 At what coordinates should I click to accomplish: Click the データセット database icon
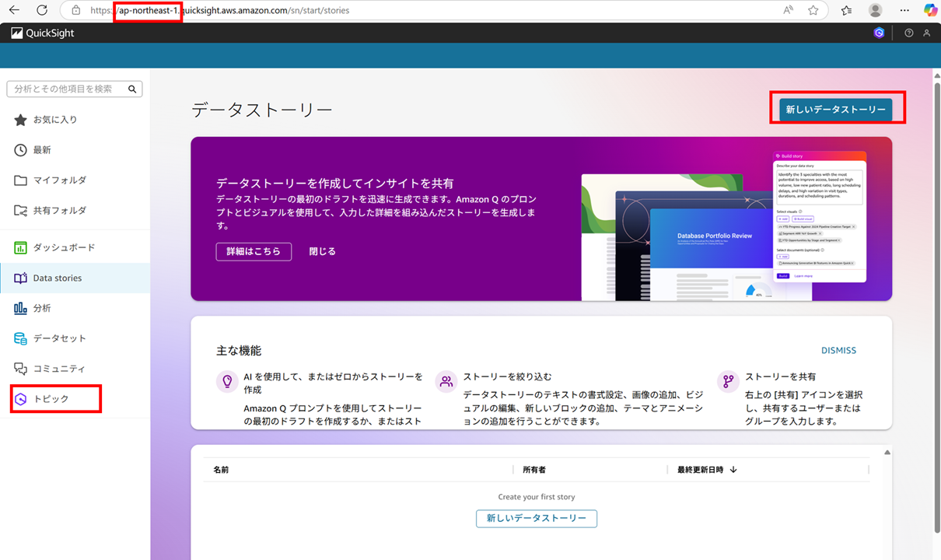pos(20,338)
